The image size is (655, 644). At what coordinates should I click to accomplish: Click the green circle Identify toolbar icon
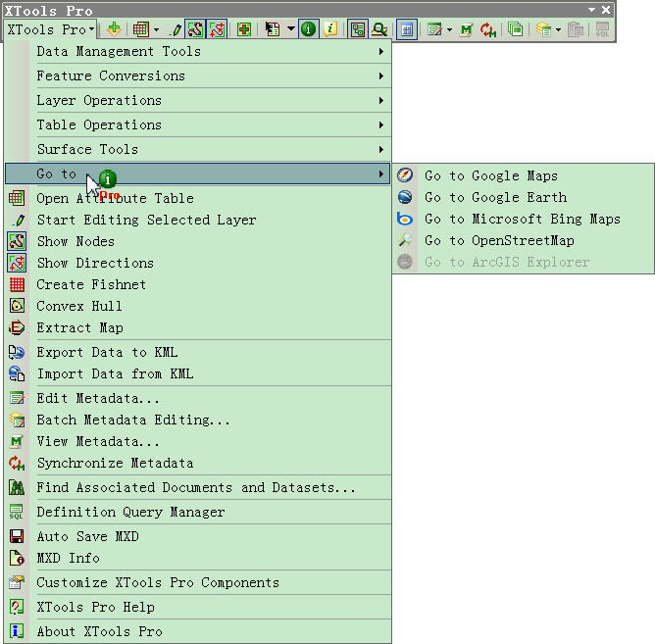click(308, 29)
